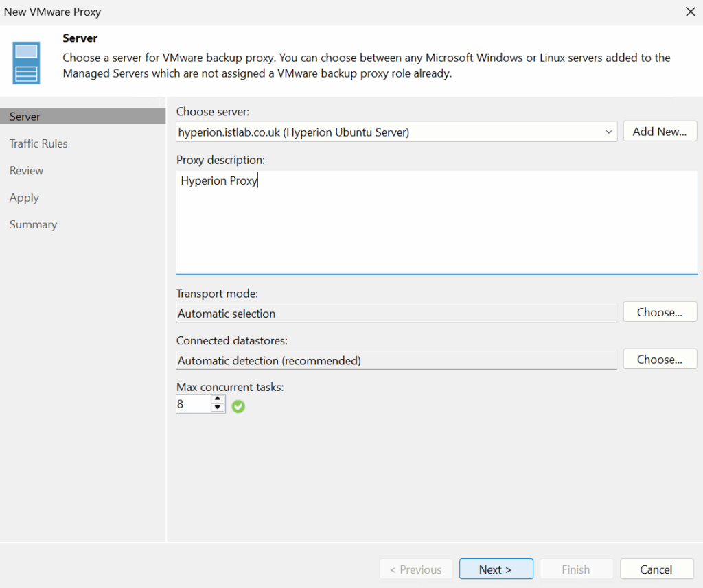
Task: Decrease max concurrent tasks with down arrow
Action: (218, 408)
